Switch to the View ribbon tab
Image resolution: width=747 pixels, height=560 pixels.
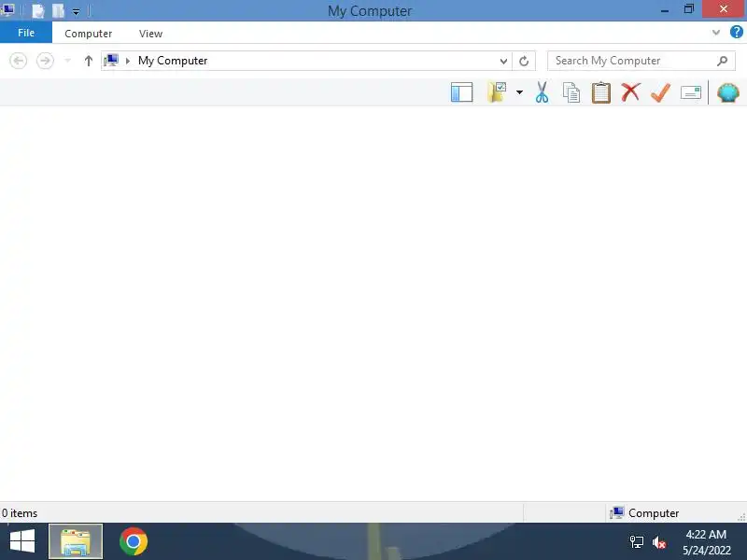point(150,34)
